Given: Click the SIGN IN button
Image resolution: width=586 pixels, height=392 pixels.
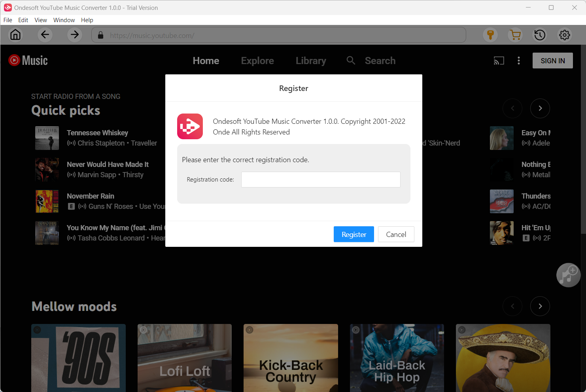Looking at the screenshot, I should (553, 61).
